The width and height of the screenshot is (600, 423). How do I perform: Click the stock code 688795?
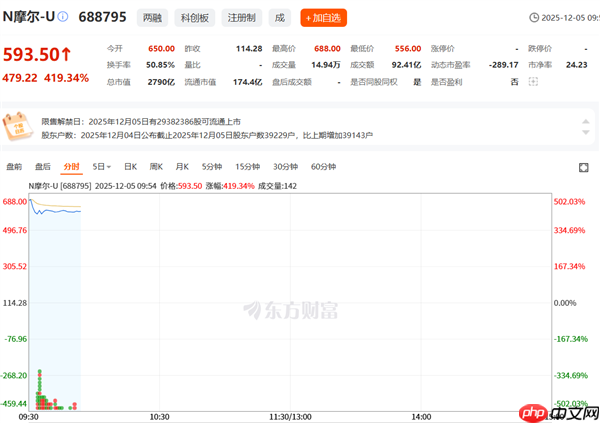click(102, 17)
